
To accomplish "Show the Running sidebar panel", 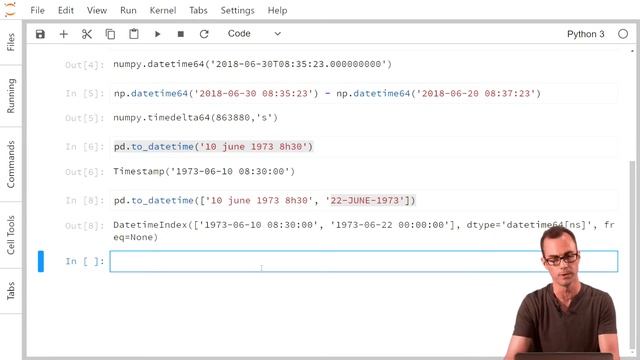I will pos(11,96).
